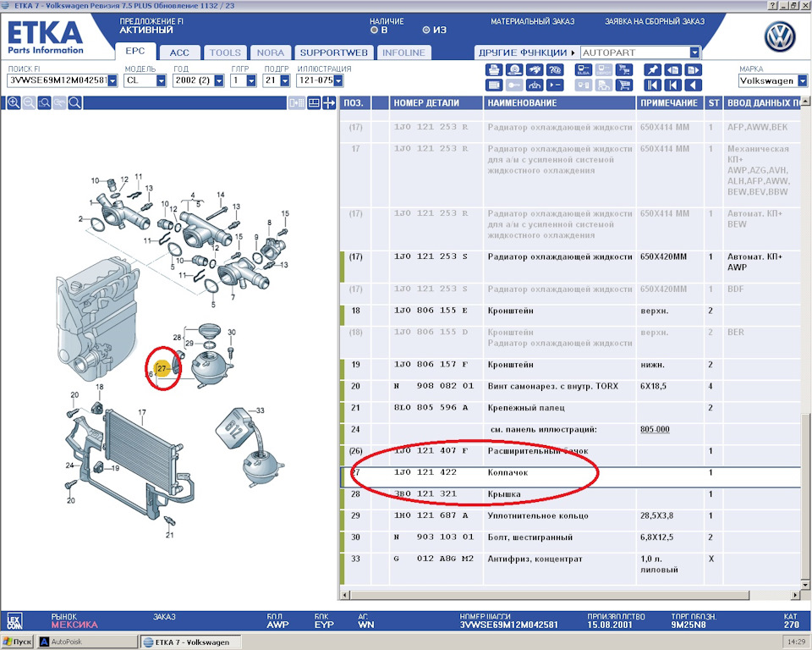Click the handshake icon in the toolbar
812x650 pixels.
pos(534,70)
